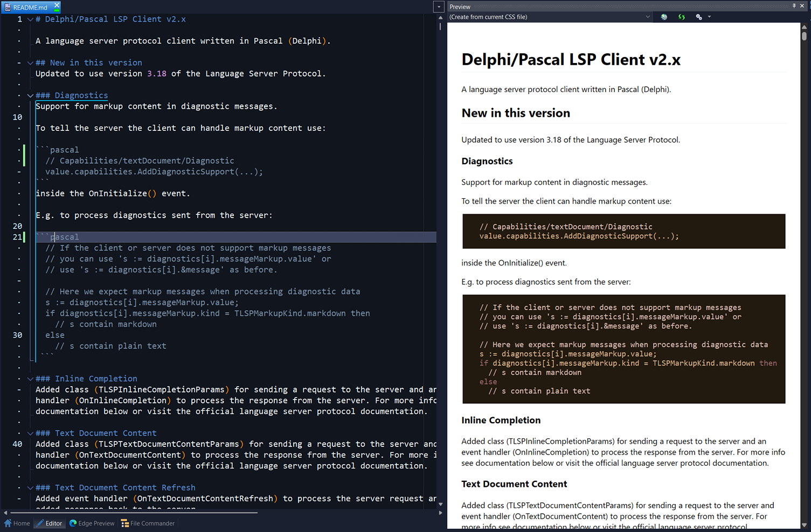Collapse the '### Diagnostics' section fold
811x532 pixels.
click(x=30, y=96)
